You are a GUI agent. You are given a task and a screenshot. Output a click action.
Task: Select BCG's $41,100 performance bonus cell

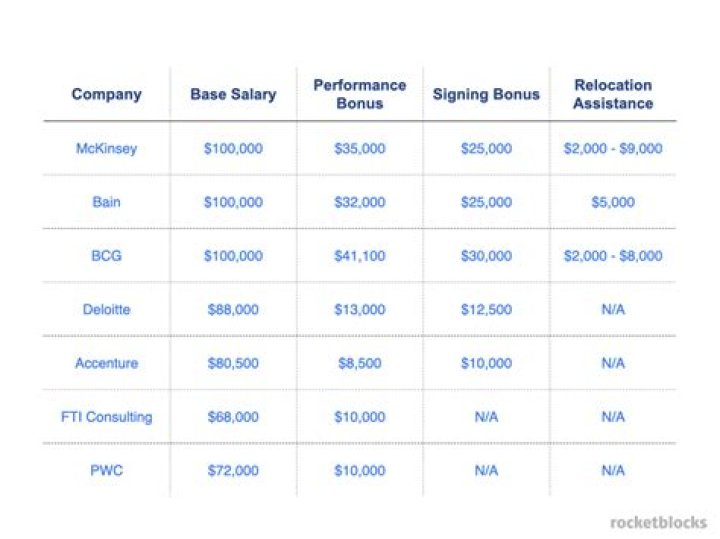[x=359, y=256]
